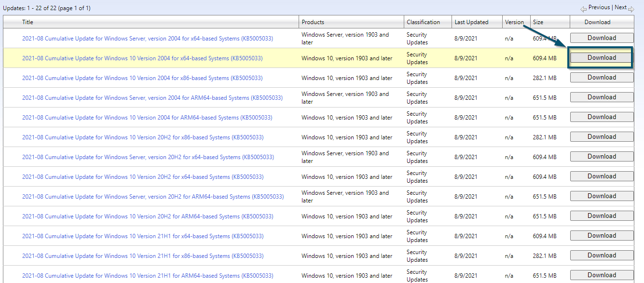Click 609.4 MB size in highlighted Windows 10 2004 x64 row

(x=545, y=58)
